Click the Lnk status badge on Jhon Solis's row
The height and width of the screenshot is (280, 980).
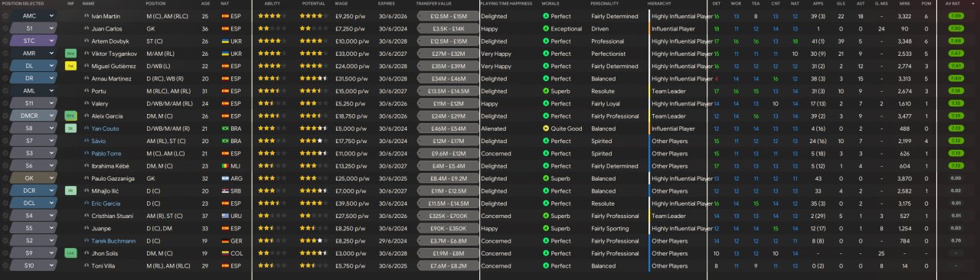point(70,254)
